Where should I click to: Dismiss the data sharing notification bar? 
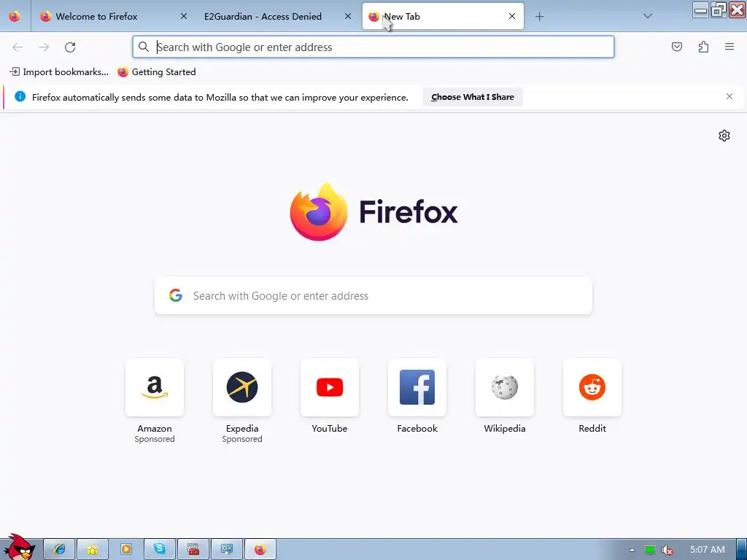(729, 97)
